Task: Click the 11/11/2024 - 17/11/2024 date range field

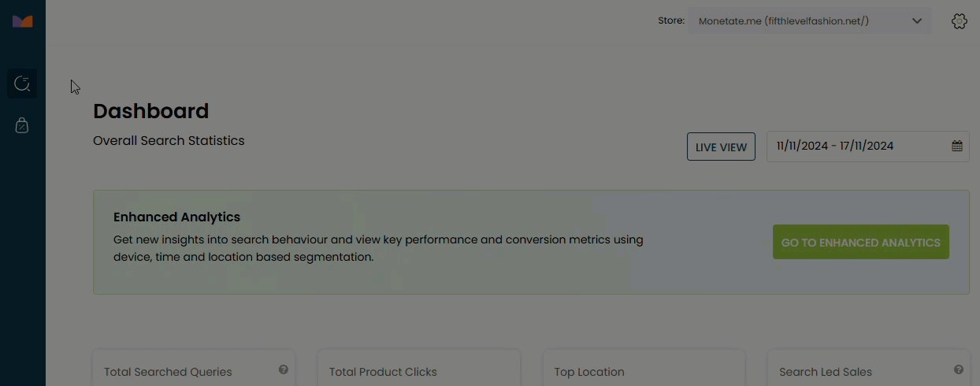Action: [x=835, y=146]
